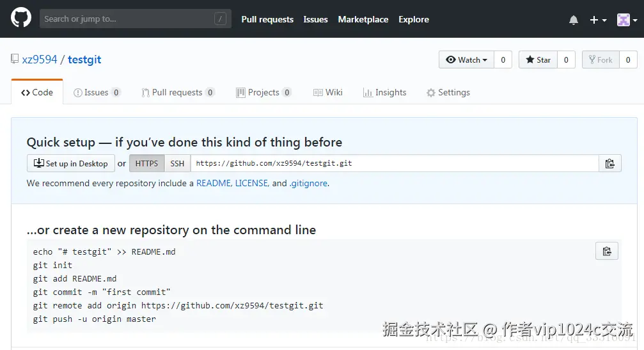This screenshot has height=350, width=644.
Task: Switch to the repository Issues tab
Action: click(x=97, y=92)
